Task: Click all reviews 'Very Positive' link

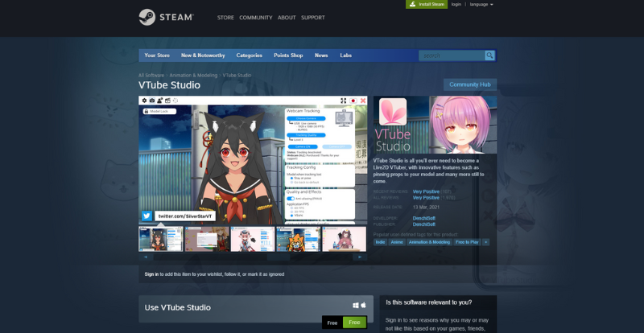Action: (426, 198)
